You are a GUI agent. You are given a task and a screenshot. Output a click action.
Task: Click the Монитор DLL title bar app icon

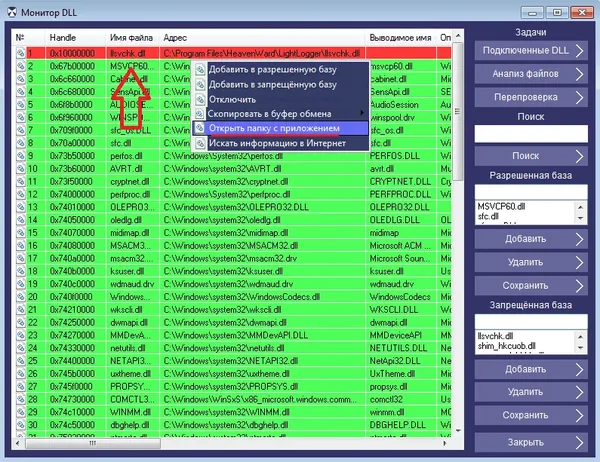click(12, 13)
